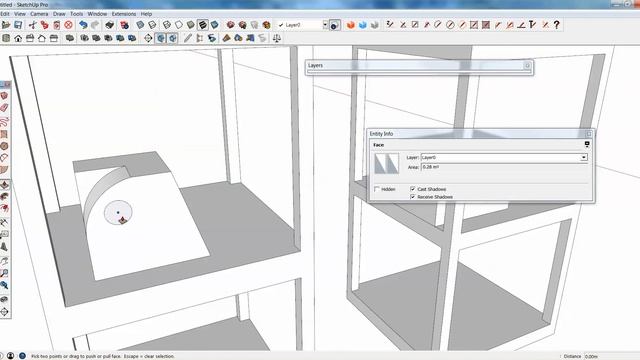Toggle the Hidden checkbox in Entity Info
Screen dimensions: 640x360
click(377, 189)
